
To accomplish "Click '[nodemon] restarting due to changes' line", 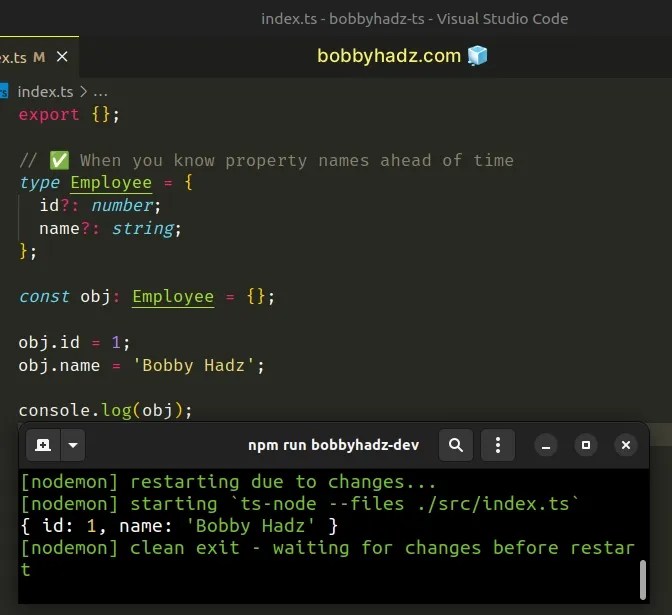I will point(228,482).
